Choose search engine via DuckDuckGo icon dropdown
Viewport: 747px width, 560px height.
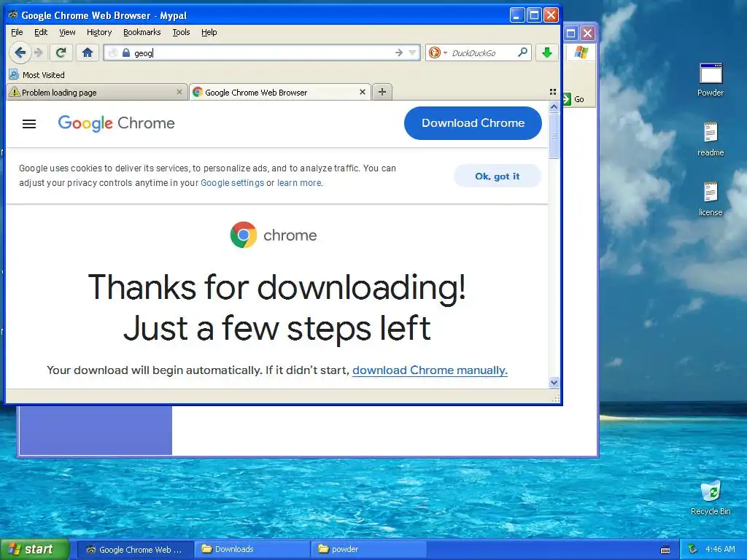[438, 52]
